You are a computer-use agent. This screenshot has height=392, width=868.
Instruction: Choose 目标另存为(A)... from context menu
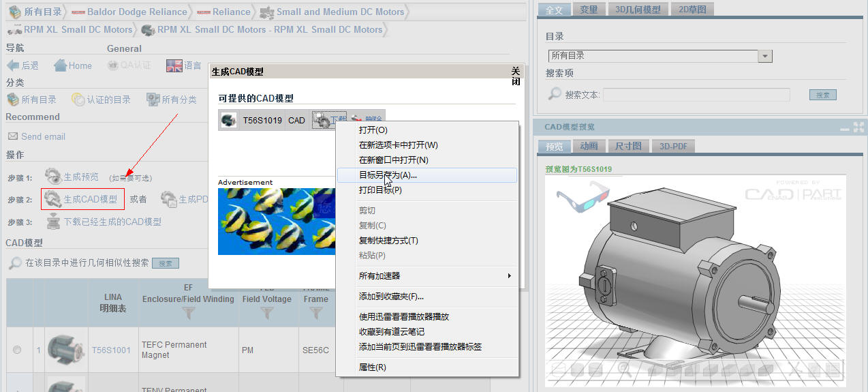tap(388, 175)
